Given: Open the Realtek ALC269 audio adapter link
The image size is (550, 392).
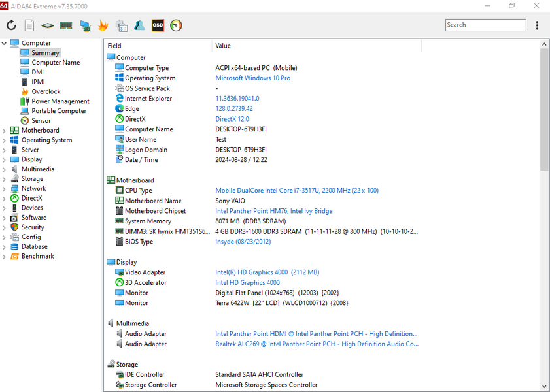Looking at the screenshot, I should click(317, 344).
